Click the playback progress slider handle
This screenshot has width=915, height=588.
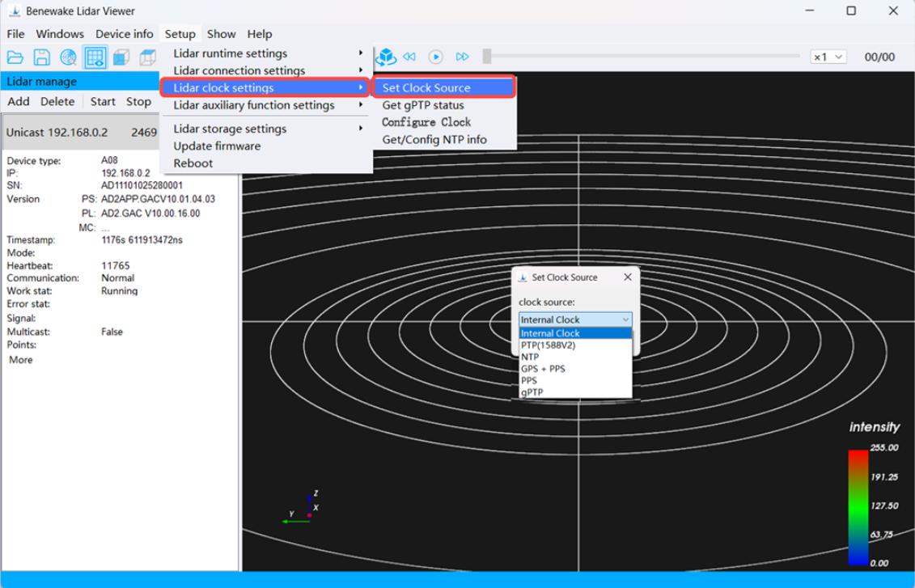[x=487, y=56]
